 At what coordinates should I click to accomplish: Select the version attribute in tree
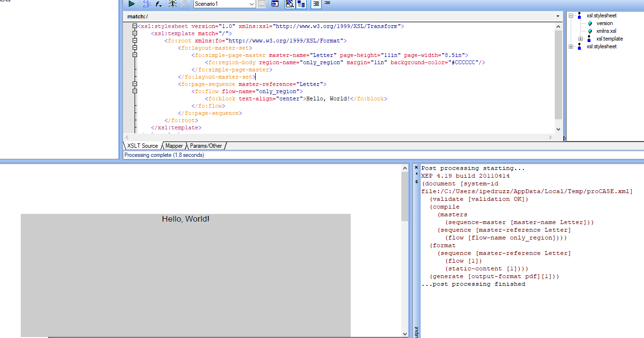coord(604,23)
